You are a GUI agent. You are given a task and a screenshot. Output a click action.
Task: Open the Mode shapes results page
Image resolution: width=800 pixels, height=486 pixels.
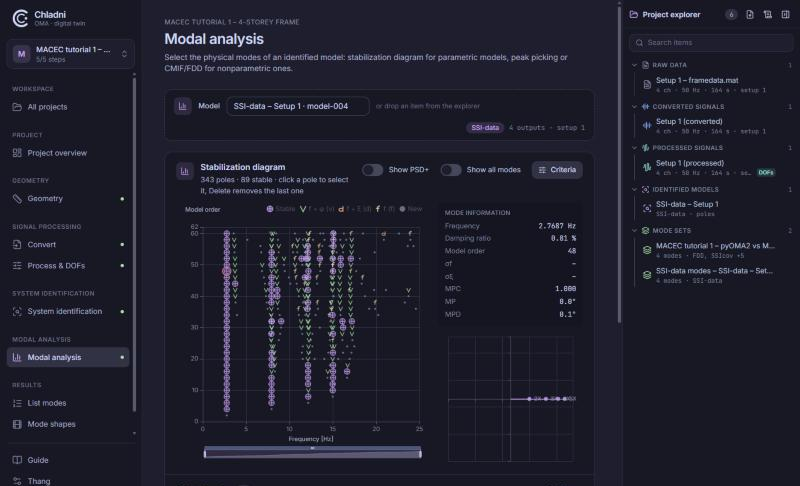68,424
